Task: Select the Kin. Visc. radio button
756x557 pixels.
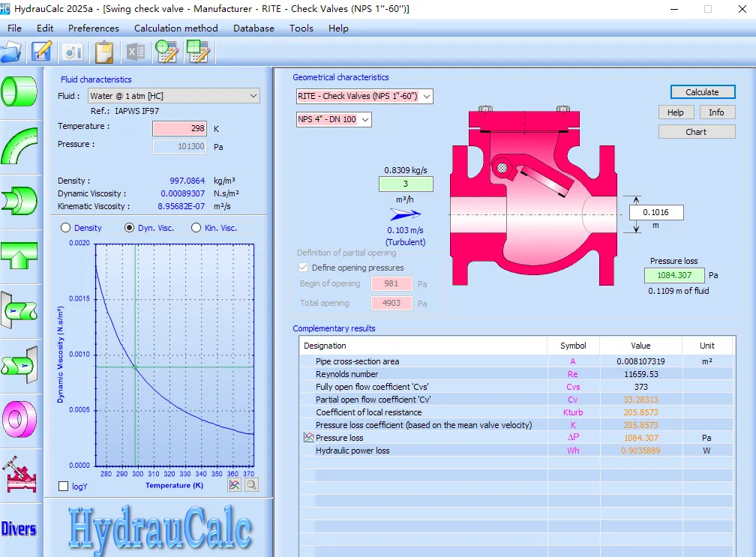Action: click(x=196, y=228)
